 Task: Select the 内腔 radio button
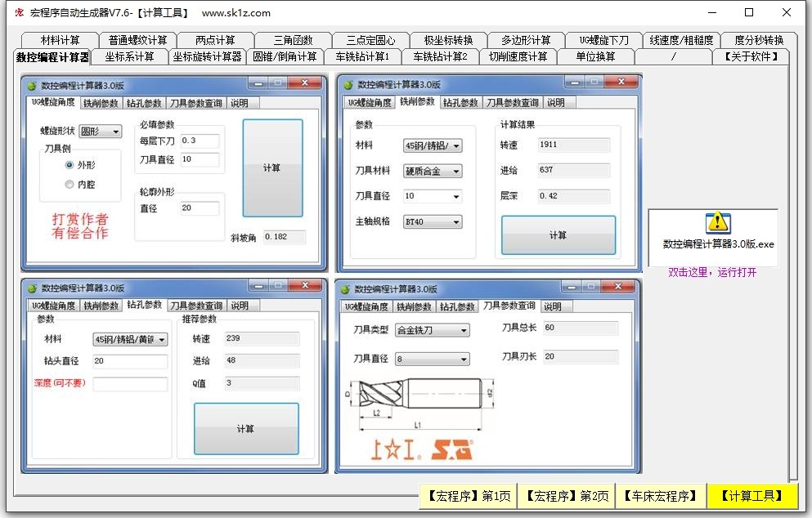point(69,184)
